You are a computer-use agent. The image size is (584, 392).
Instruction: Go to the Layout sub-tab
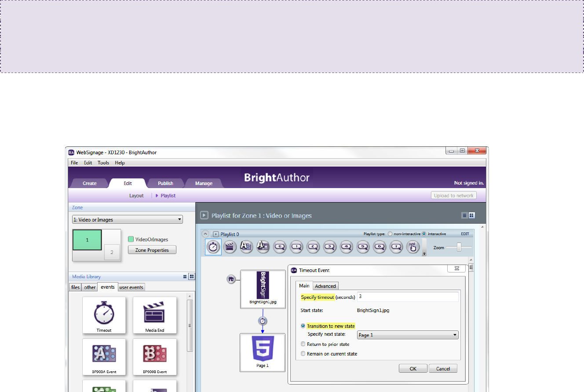click(x=136, y=196)
